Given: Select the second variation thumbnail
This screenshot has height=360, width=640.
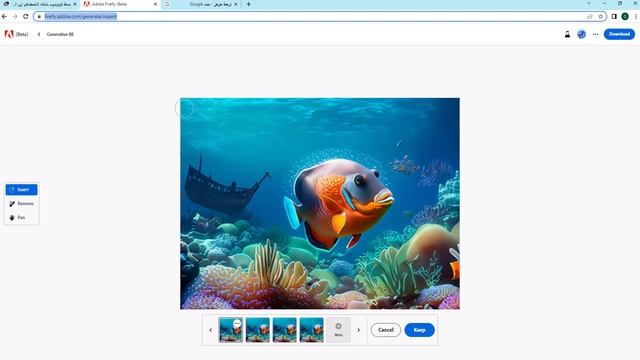Looking at the screenshot, I should tap(258, 330).
